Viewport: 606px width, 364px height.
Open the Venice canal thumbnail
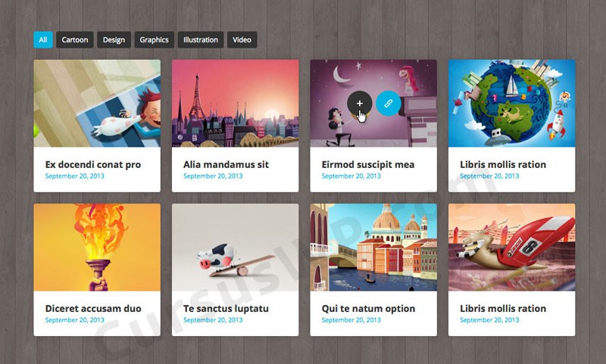coord(373,247)
